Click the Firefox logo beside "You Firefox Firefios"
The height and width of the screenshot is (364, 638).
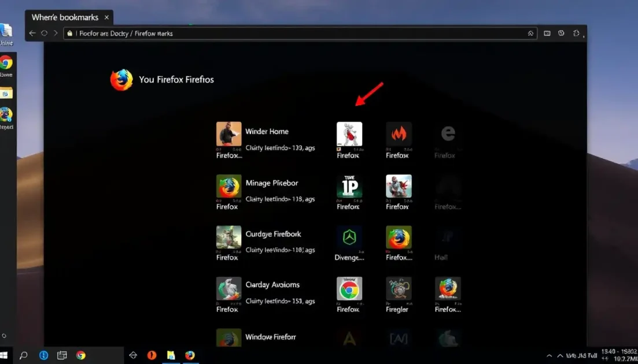click(x=121, y=80)
